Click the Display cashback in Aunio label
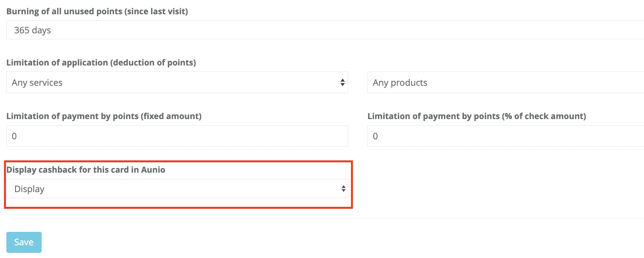This screenshot has width=644, height=258. [x=86, y=170]
